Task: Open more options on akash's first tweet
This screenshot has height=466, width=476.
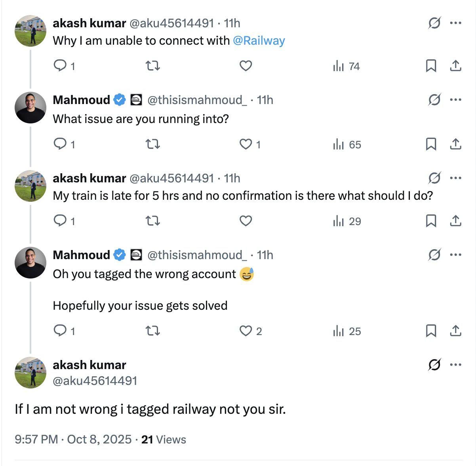Action: (456, 23)
